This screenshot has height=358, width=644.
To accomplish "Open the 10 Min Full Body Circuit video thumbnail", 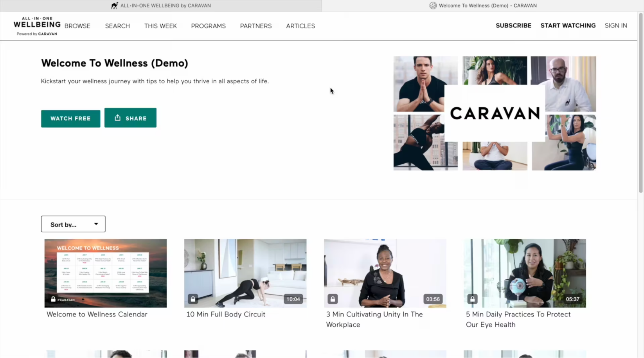I will (x=245, y=273).
